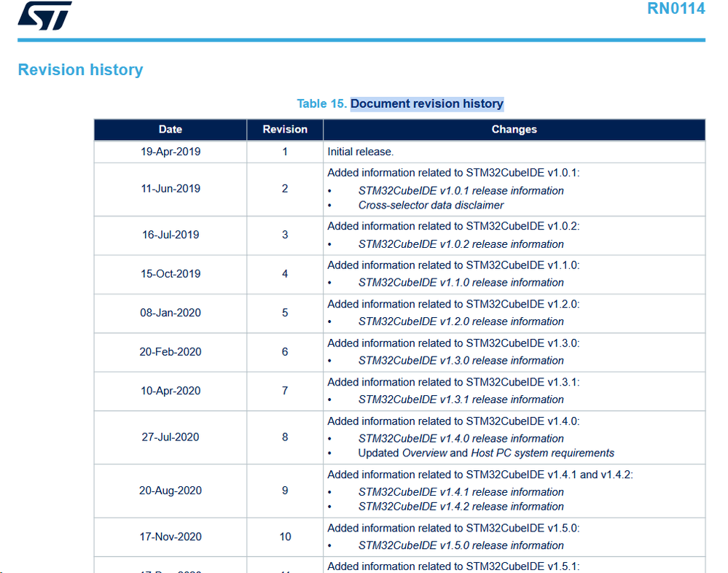Image resolution: width=728 pixels, height=573 pixels.
Task: Click the Date column header
Action: pyautogui.click(x=171, y=130)
